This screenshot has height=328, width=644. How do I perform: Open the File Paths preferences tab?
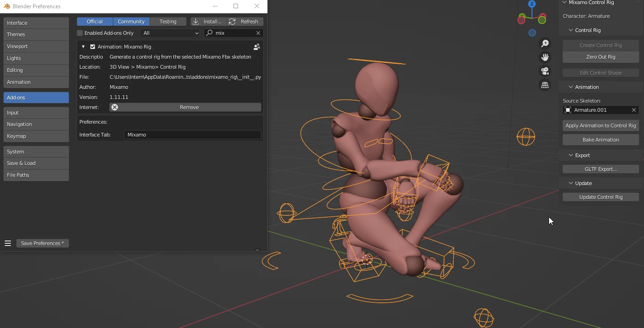36,175
